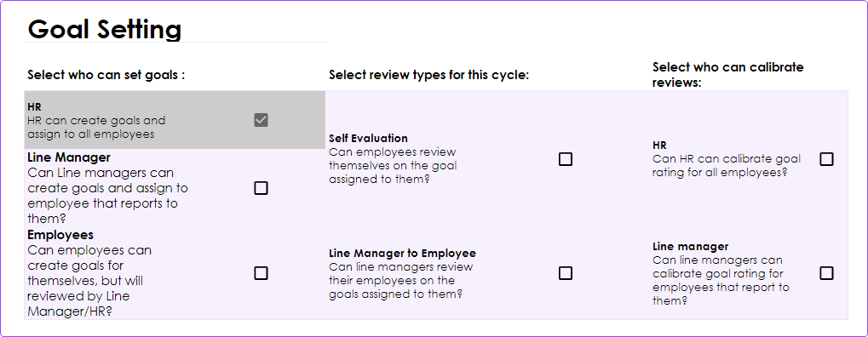Viewport: 868px width, 337px height.
Task: Click 'HR can create goals' description text
Action: click(x=96, y=128)
